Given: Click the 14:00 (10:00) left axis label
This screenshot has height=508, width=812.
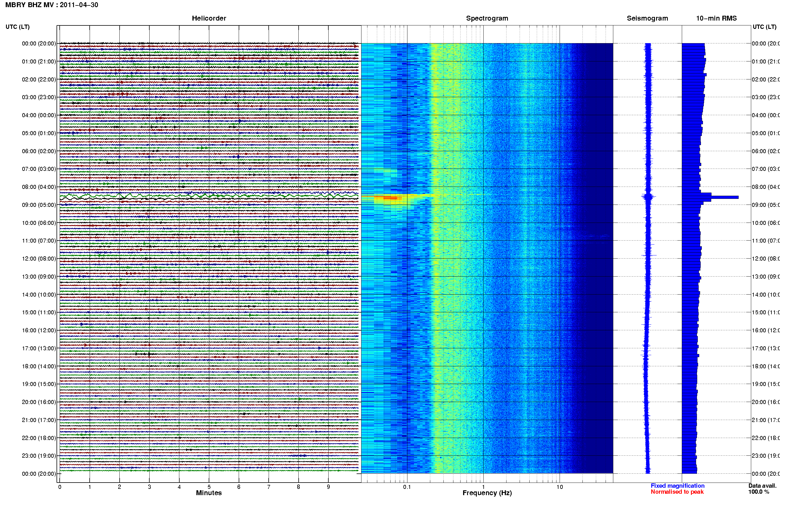Looking at the screenshot, I should tap(39, 295).
